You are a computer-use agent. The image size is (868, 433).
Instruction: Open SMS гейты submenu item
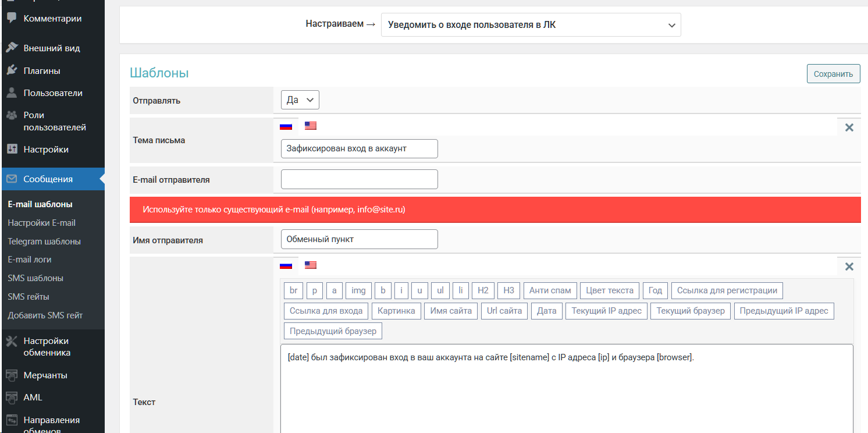(29, 297)
